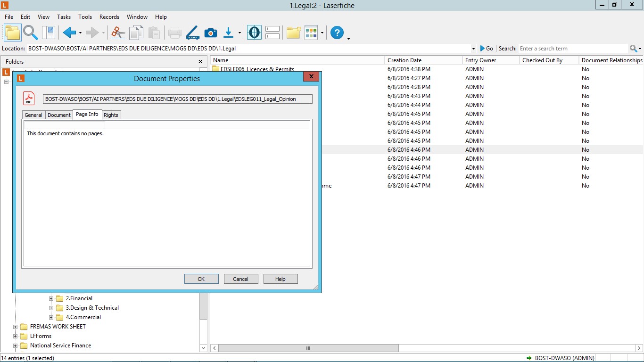Launch the Scan tool icon
Image resolution: width=644 pixels, height=362 pixels.
click(x=192, y=33)
